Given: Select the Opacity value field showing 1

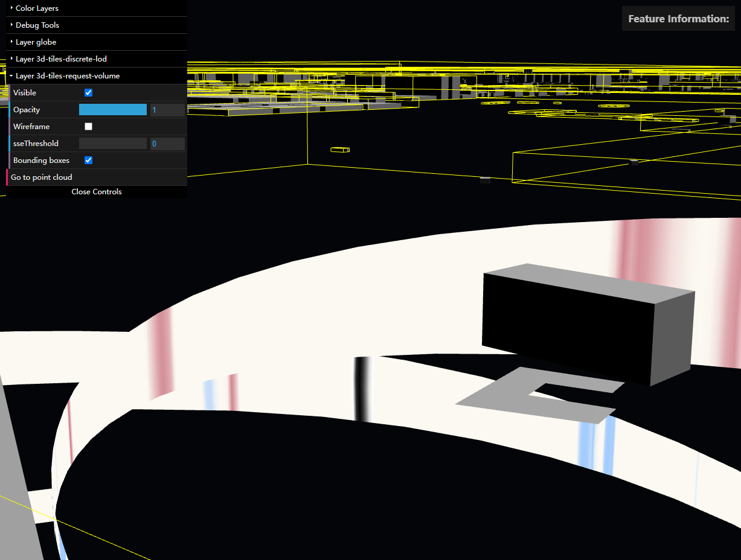Looking at the screenshot, I should 167,109.
